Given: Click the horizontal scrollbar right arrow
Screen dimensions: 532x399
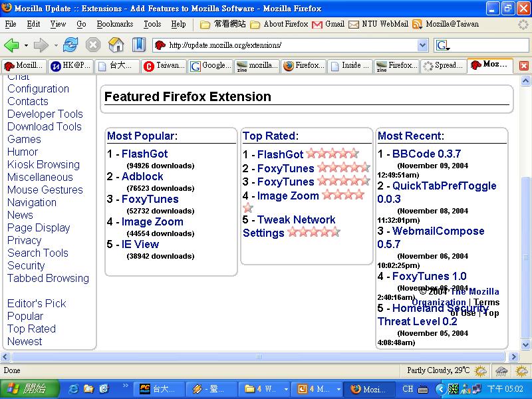Looking at the screenshot, I should (x=513, y=356).
